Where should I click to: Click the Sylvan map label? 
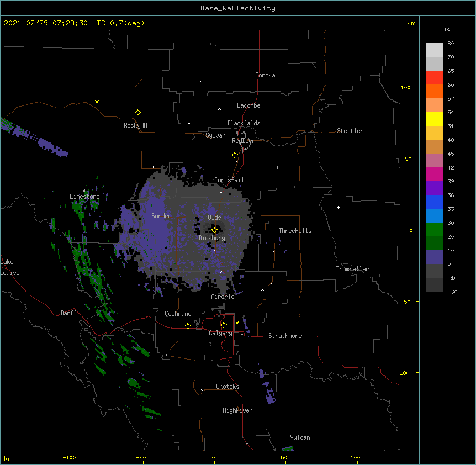[x=215, y=135]
